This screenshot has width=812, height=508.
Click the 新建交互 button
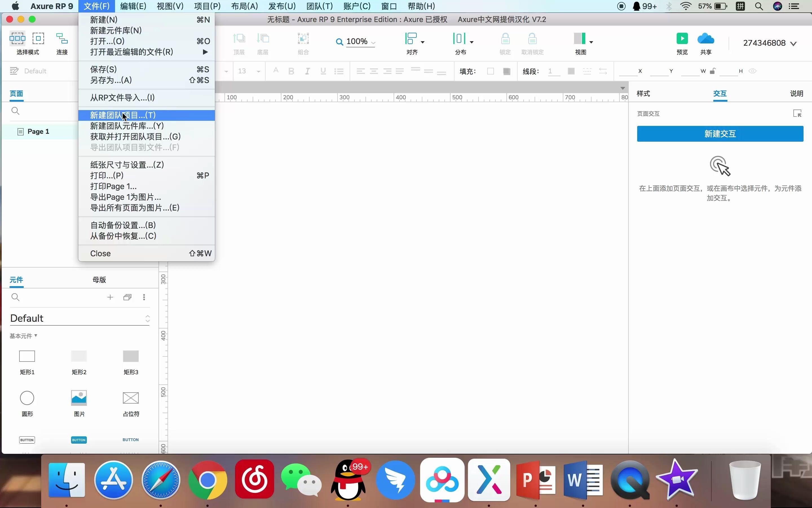tap(720, 134)
